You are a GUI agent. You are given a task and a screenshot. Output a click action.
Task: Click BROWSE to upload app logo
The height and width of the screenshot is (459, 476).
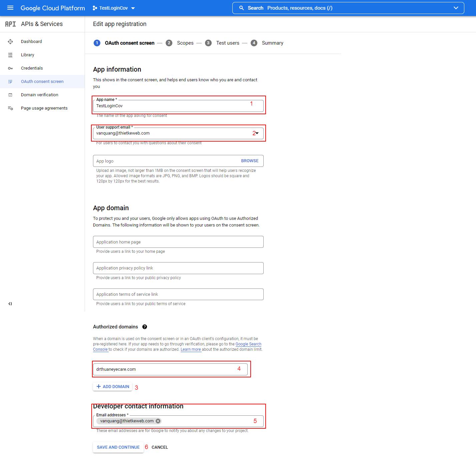250,161
